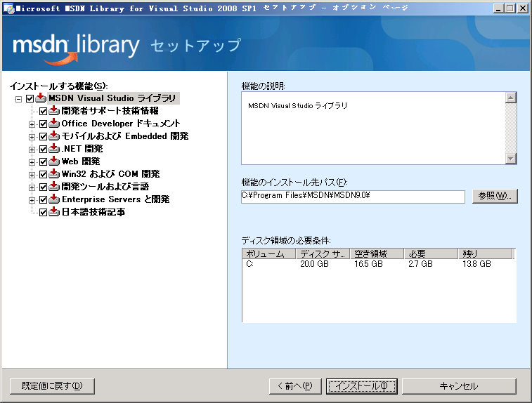Toggle 開発ツールおよび言語 checkbox
Image resolution: width=532 pixels, height=403 pixels.
(43, 187)
